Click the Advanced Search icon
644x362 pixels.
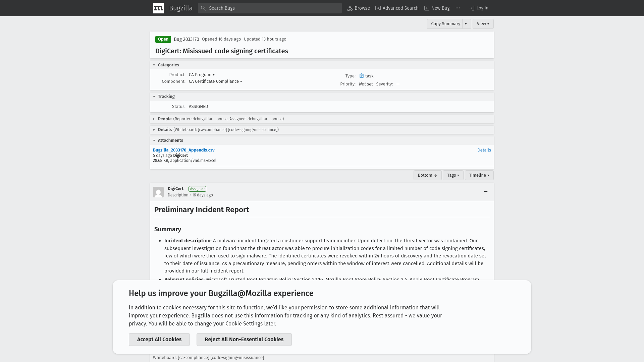(x=378, y=8)
